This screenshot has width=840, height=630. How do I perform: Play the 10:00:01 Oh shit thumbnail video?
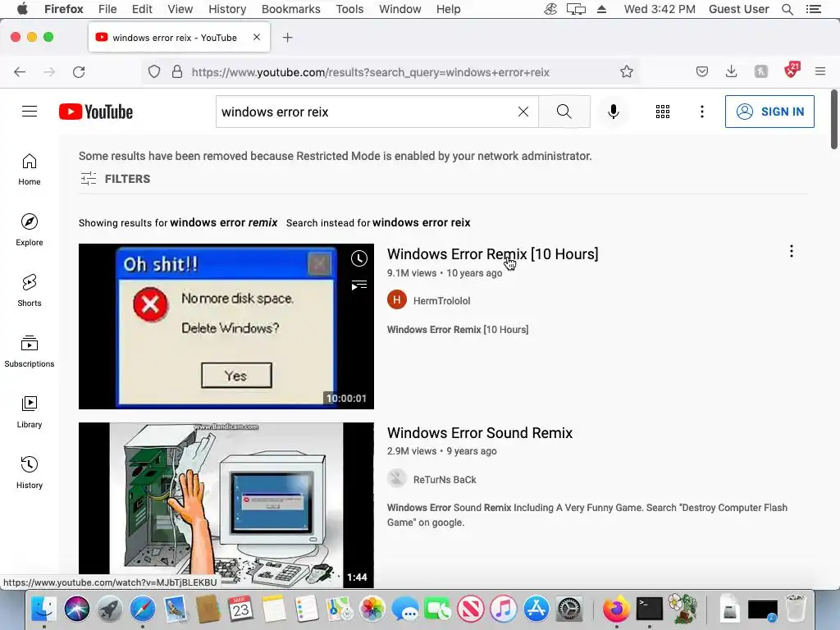pyautogui.click(x=226, y=326)
